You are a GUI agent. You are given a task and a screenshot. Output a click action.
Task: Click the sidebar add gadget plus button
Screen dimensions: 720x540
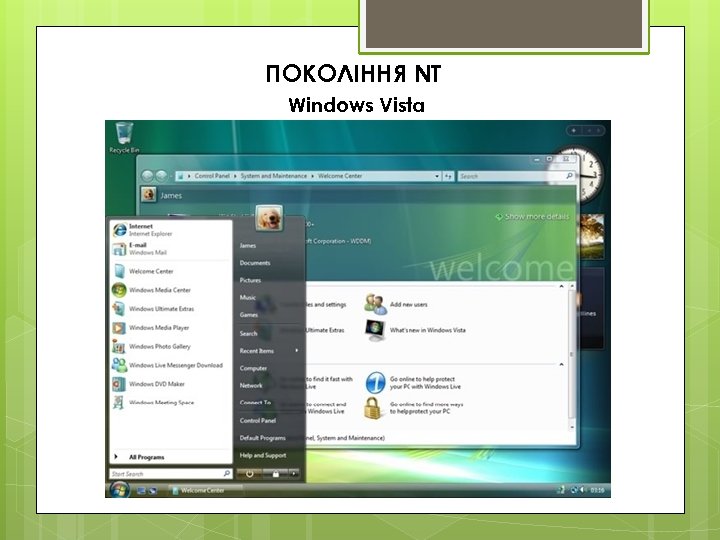pos(574,130)
